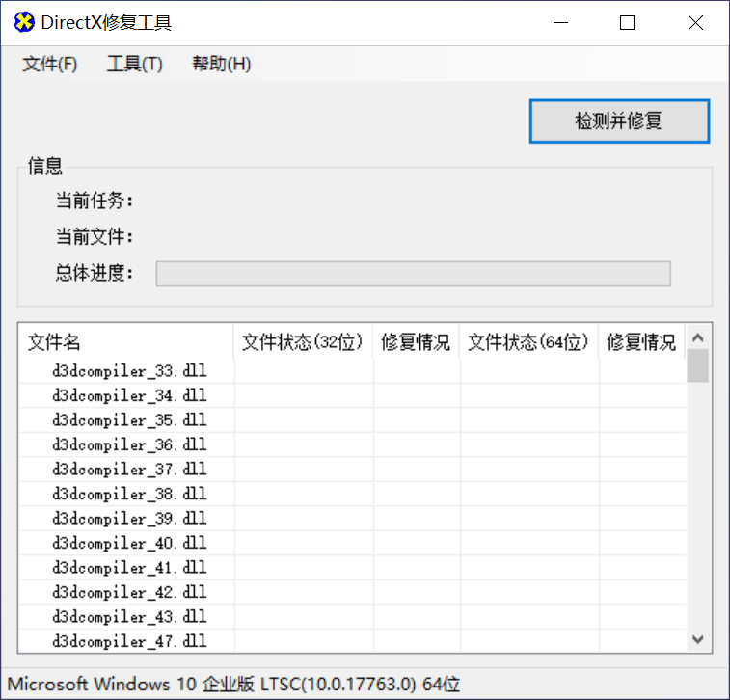Image resolution: width=730 pixels, height=700 pixels.
Task: Click the scroll down arrow of file list
Action: click(697, 639)
